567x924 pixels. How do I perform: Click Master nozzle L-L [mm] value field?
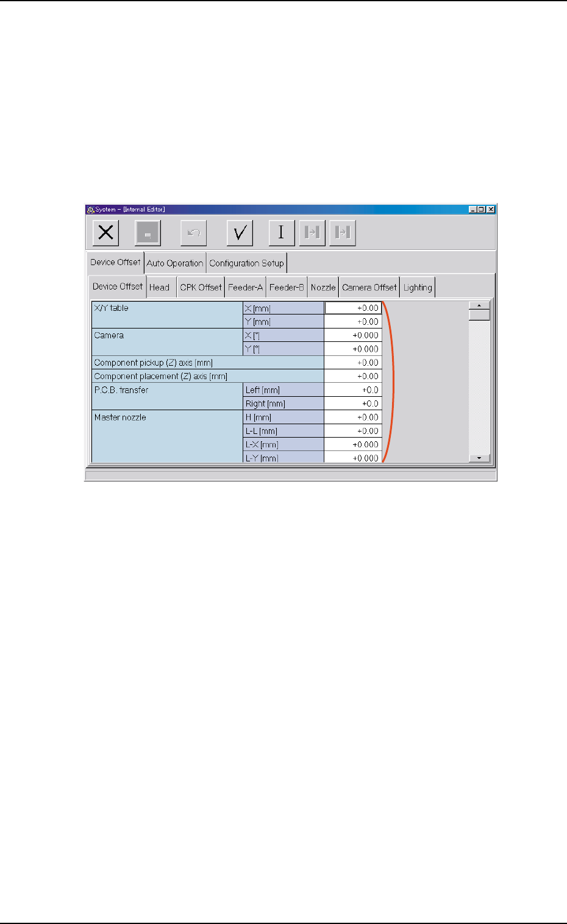(353, 431)
